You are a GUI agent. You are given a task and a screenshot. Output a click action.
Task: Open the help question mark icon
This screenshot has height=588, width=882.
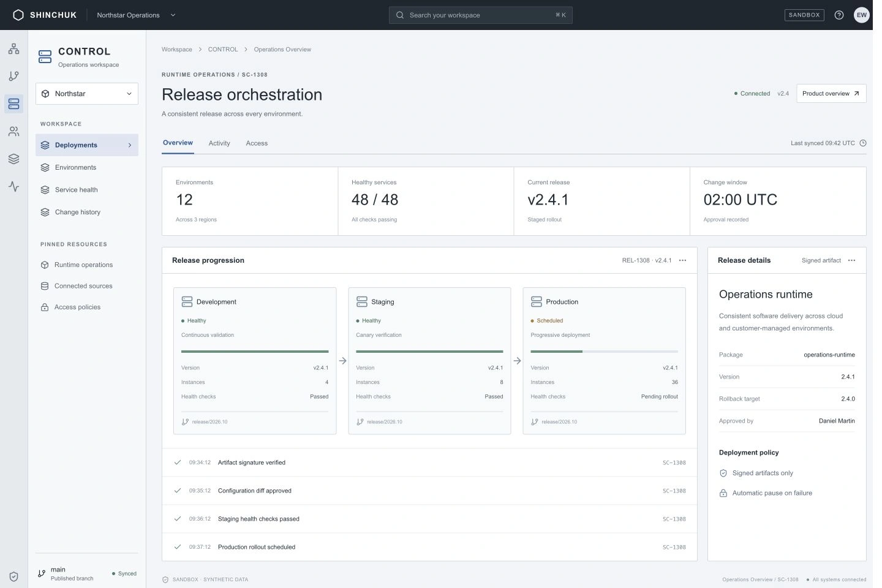click(839, 15)
